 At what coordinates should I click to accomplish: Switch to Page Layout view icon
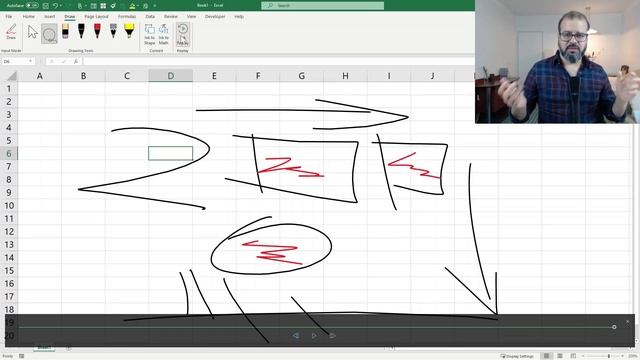point(560,356)
